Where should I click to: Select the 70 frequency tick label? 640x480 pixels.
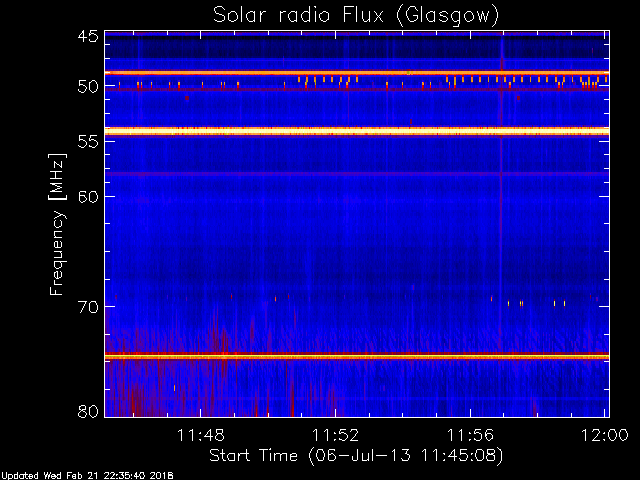click(x=88, y=307)
